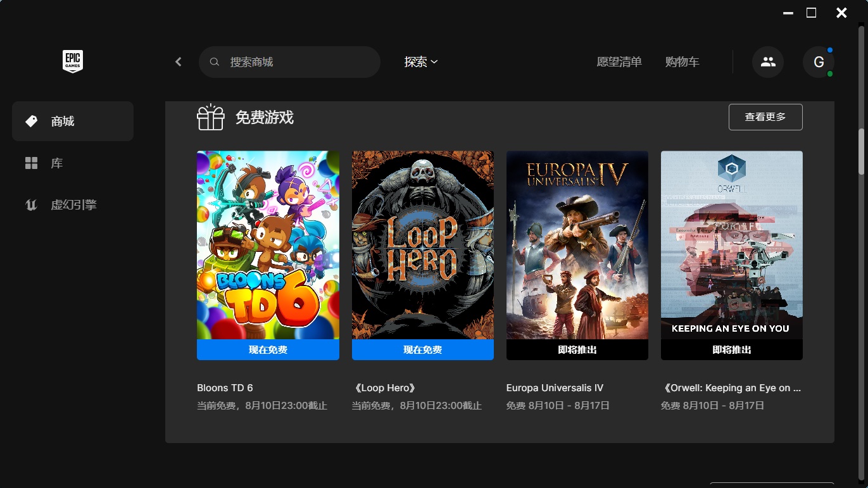Click the gift box icon beside 免费游戏

point(211,117)
